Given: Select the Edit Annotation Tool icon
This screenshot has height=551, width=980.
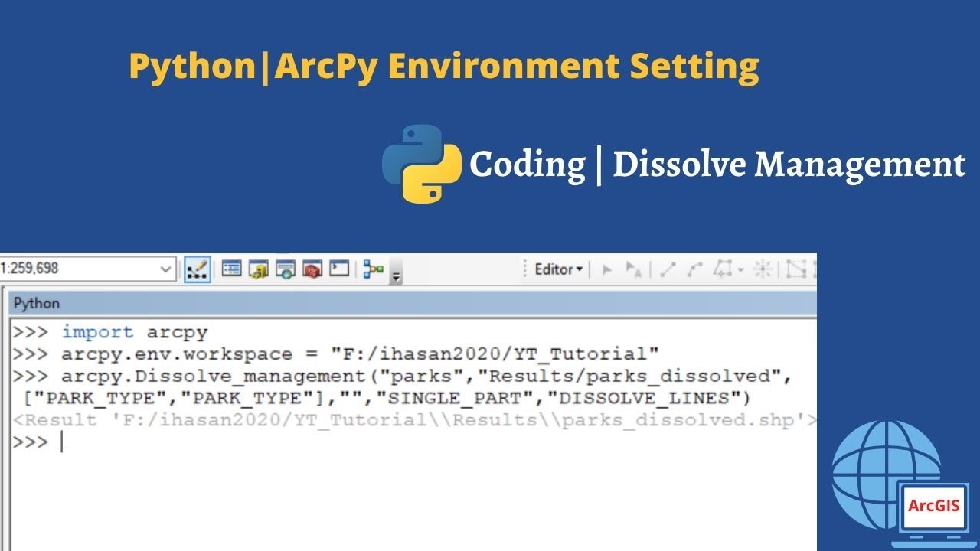Looking at the screenshot, I should coord(633,269).
